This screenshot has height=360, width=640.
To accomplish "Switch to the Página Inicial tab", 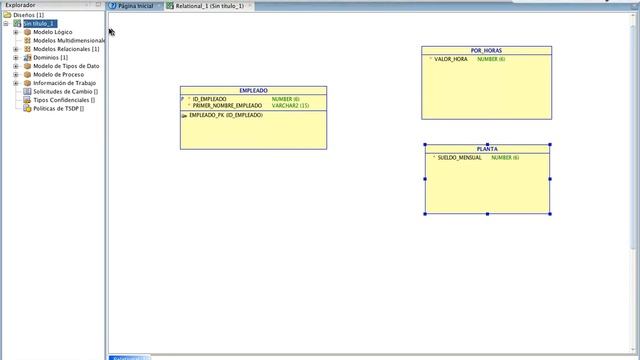I will (135, 6).
